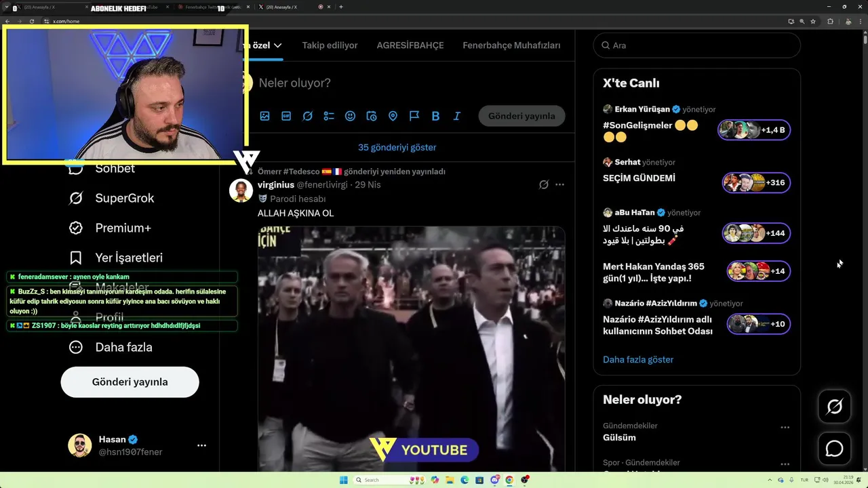Open Discord from taskbar
The image size is (868, 488).
[494, 480]
